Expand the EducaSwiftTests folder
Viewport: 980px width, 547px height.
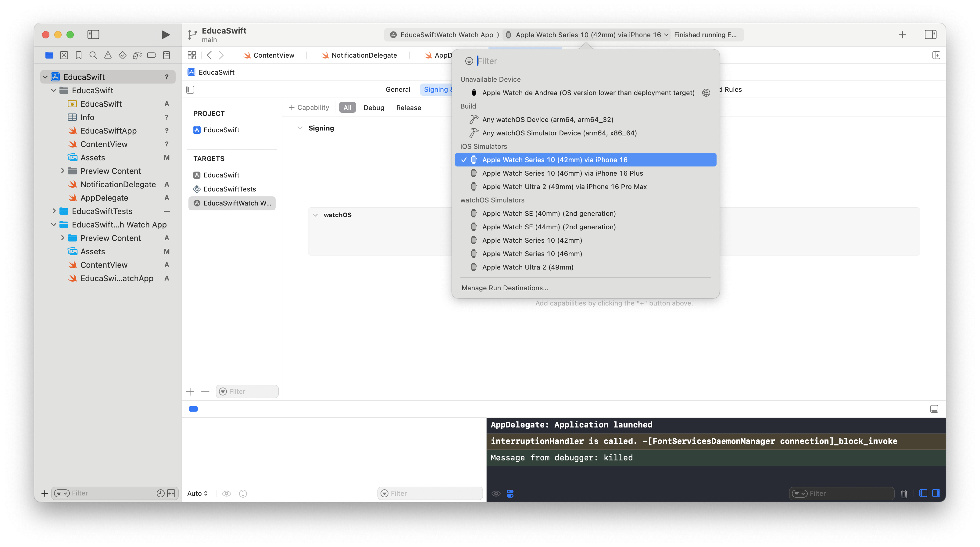point(54,211)
